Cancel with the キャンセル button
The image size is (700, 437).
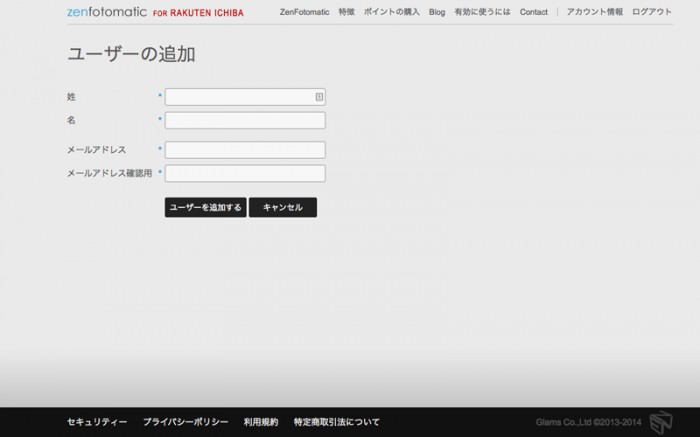283,207
